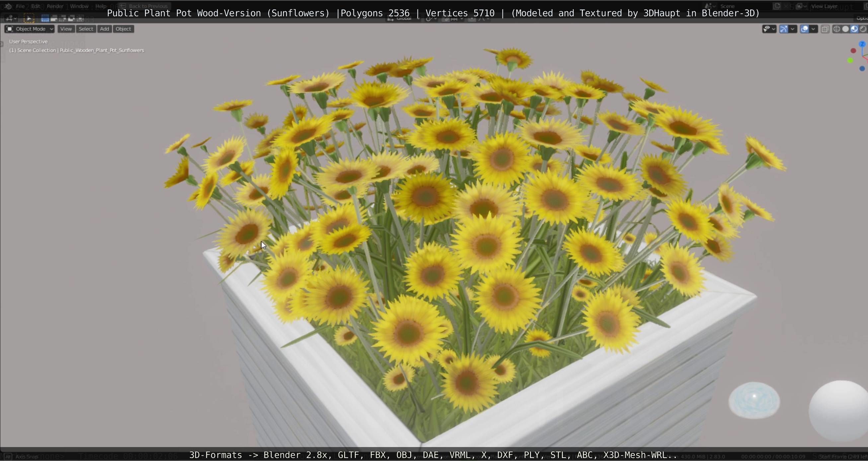This screenshot has height=461, width=868.
Task: Click the HDRI diffuse white preview sphere
Action: click(x=838, y=411)
